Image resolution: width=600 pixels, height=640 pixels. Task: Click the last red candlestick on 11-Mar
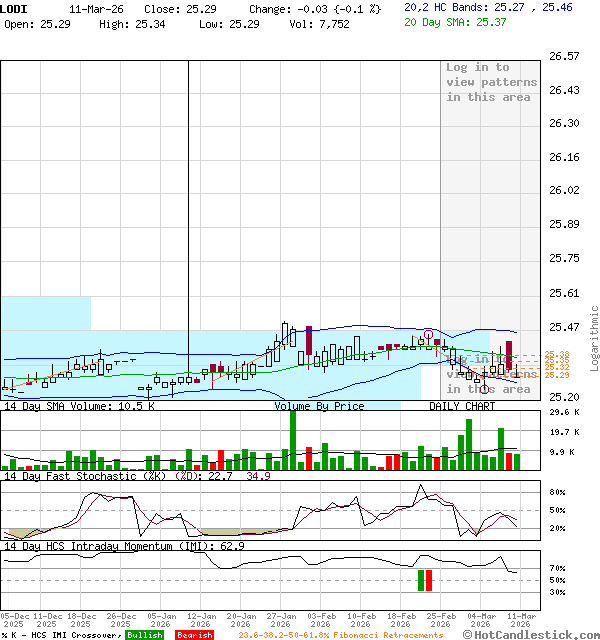click(509, 357)
